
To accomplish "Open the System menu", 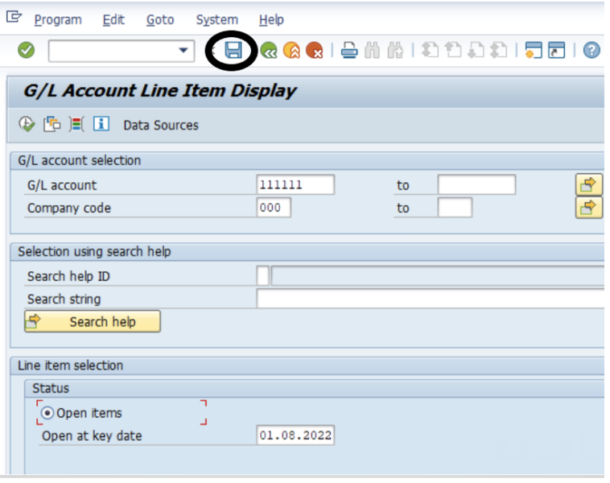I will pos(217,19).
